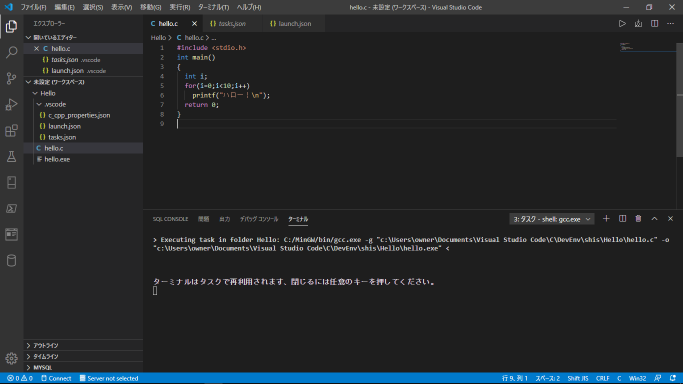
Task: Create a new terminal with plus
Action: point(606,219)
